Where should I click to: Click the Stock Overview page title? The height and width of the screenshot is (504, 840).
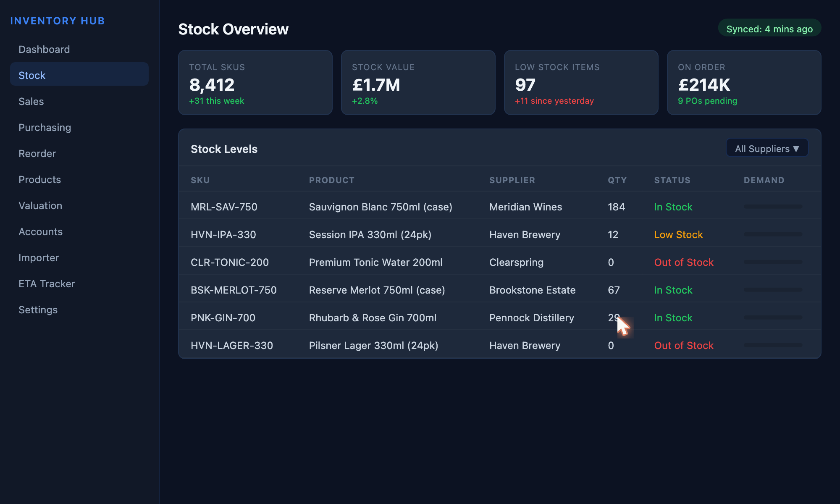pyautogui.click(x=233, y=29)
